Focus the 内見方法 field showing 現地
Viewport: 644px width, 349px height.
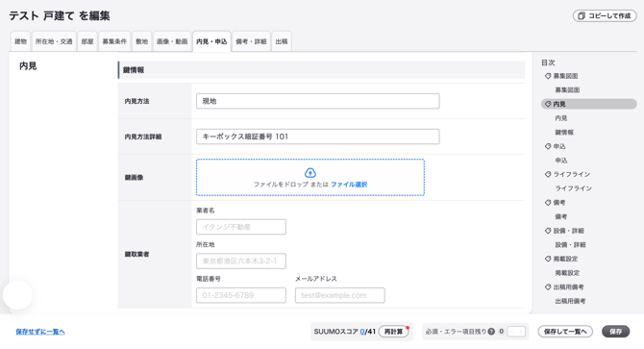click(318, 101)
